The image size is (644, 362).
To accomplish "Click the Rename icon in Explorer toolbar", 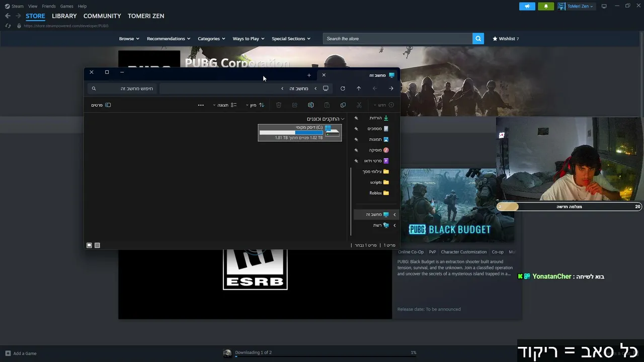I will point(311,105).
